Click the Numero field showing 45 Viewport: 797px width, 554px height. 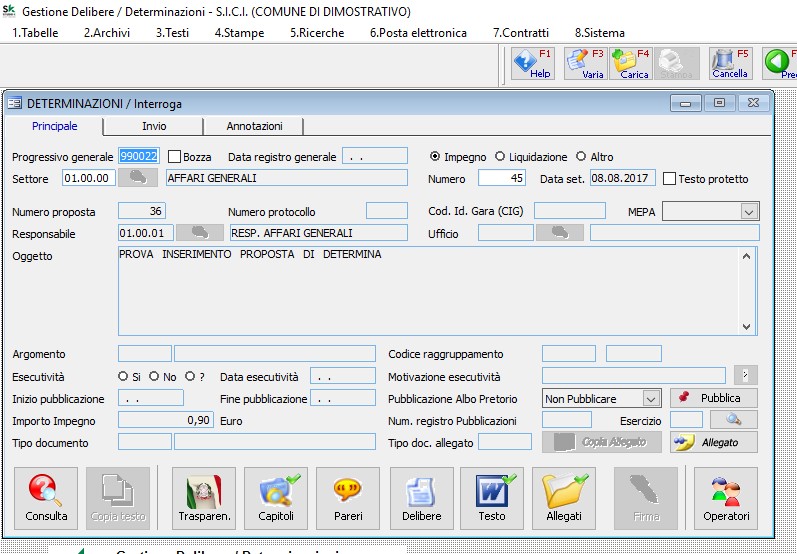click(x=502, y=178)
